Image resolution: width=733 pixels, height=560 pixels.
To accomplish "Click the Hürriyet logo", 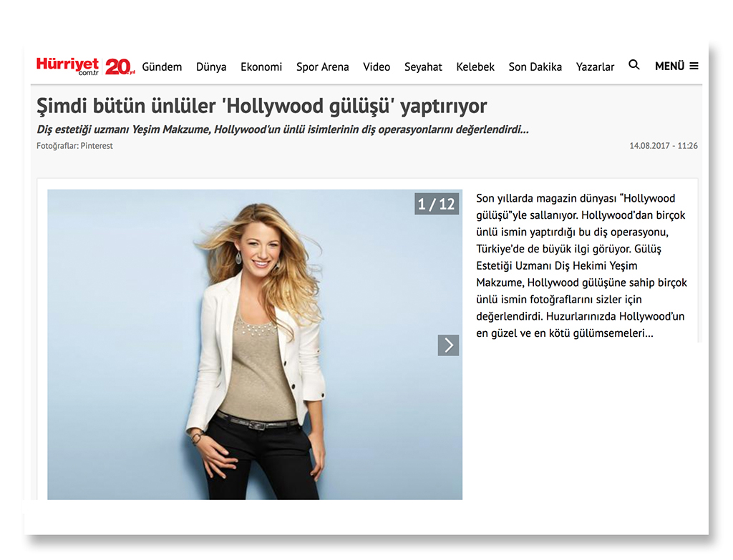I will 68,66.
